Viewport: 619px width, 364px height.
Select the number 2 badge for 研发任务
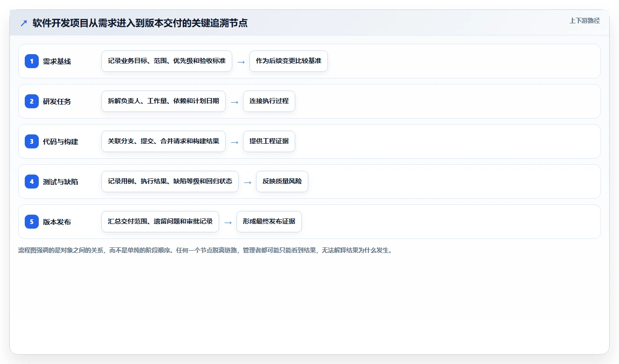pyautogui.click(x=32, y=101)
